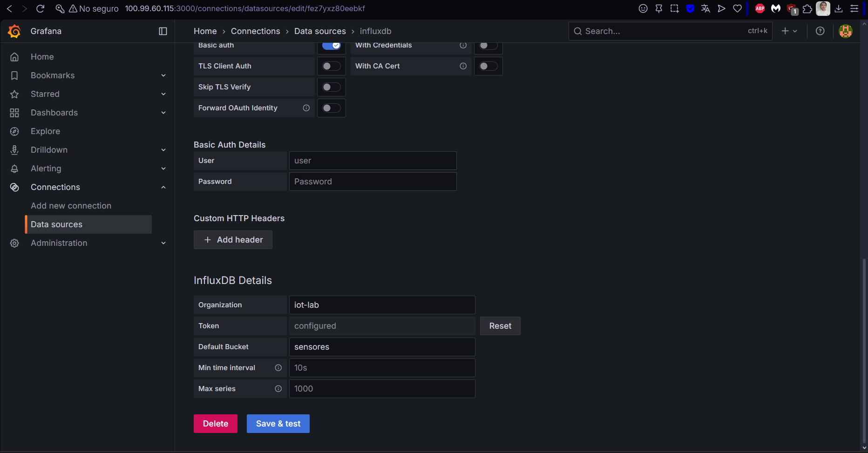Image resolution: width=868 pixels, height=453 pixels.
Task: Click the Starred star icon
Action: pyautogui.click(x=14, y=94)
